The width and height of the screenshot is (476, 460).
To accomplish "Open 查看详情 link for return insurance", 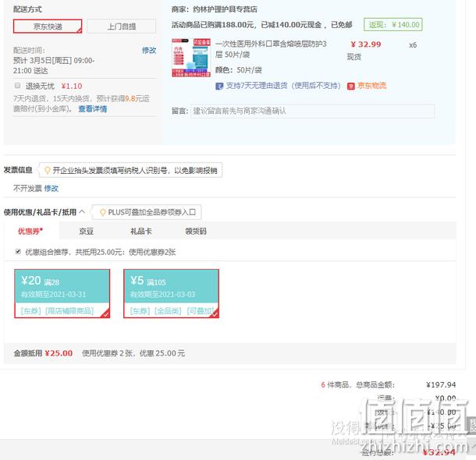I will 93,109.
